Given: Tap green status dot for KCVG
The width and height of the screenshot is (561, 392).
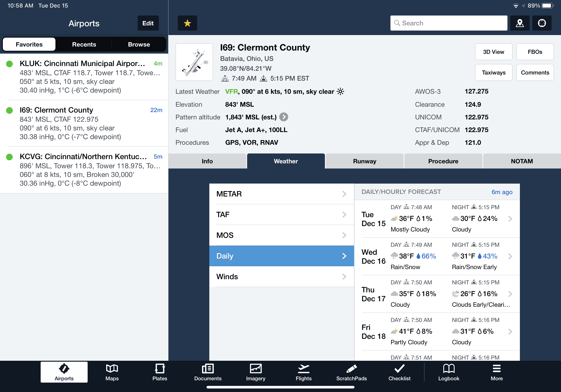Looking at the screenshot, I should pyautogui.click(x=9, y=157).
